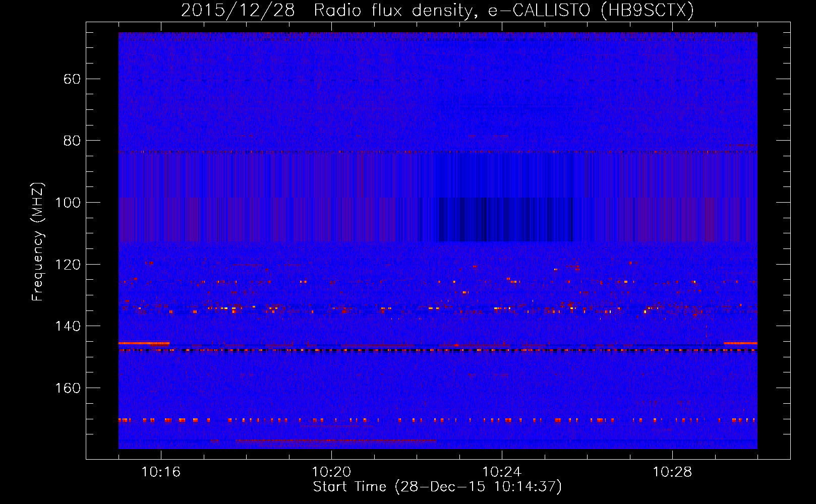Viewport: 816px width, 504px height.
Task: Select the 80 frequency tick label
Action: click(x=72, y=141)
